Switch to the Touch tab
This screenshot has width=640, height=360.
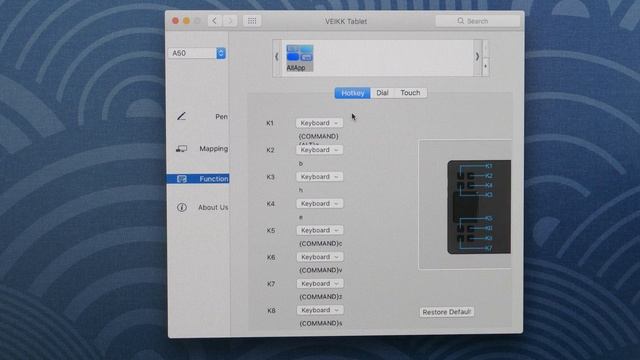click(410, 93)
